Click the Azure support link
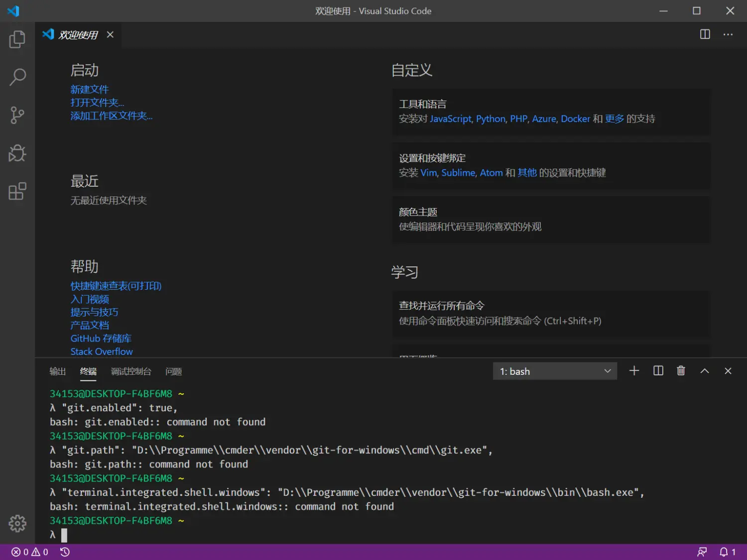 click(544, 119)
